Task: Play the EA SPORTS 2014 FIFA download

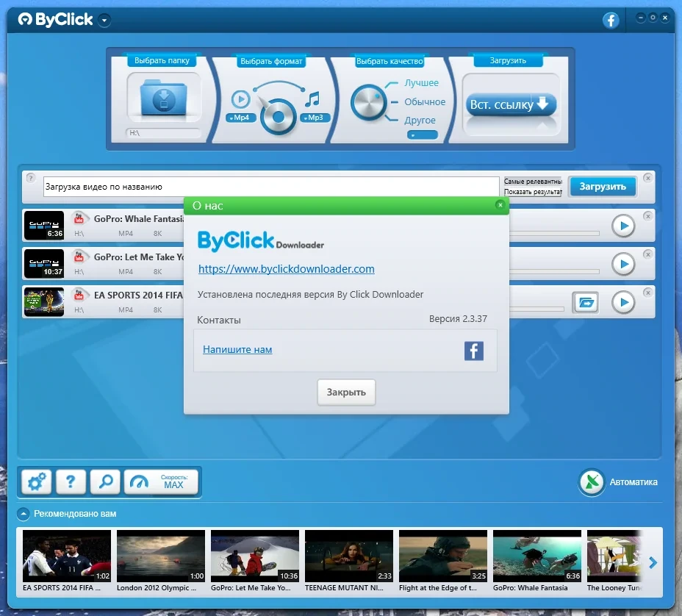Action: tap(623, 302)
